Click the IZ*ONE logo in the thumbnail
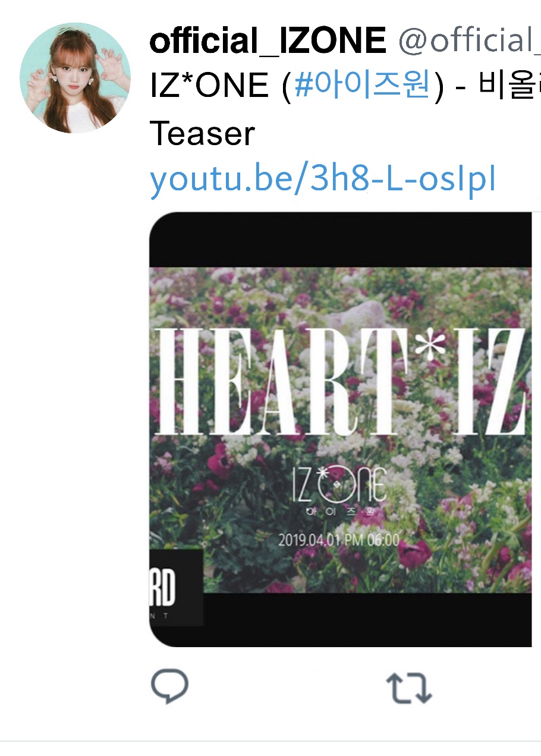Screen dimensions: 541x756 [339, 484]
